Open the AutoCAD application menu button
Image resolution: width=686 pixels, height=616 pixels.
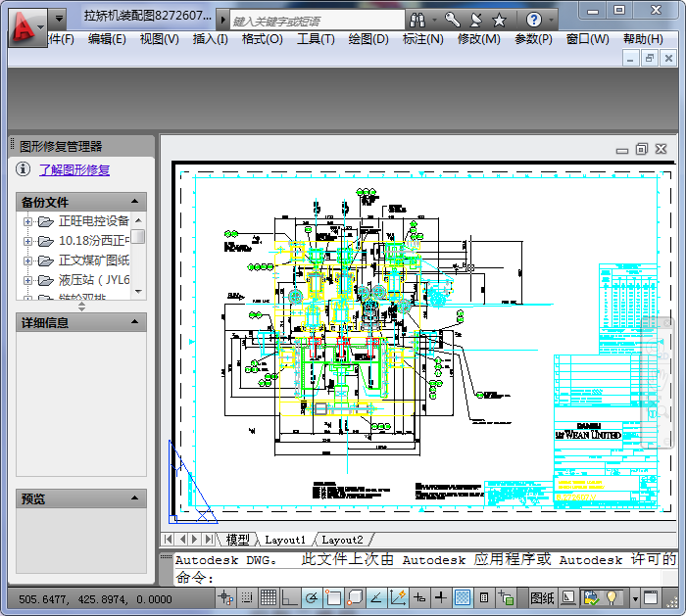[26, 25]
